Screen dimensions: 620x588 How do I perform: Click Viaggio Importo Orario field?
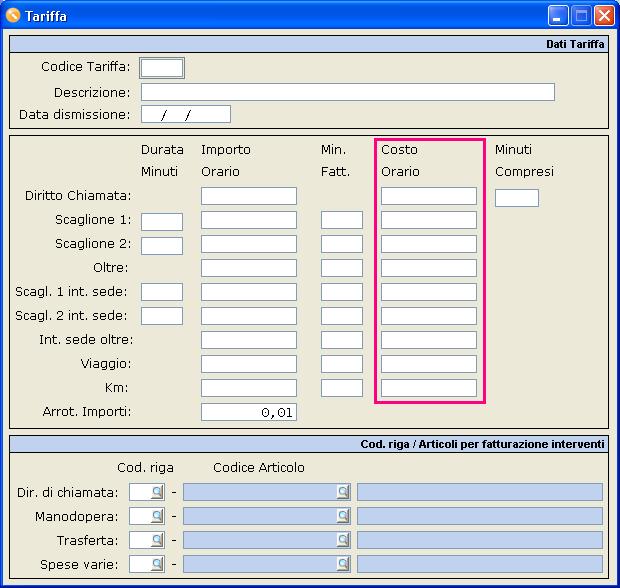[x=249, y=364]
